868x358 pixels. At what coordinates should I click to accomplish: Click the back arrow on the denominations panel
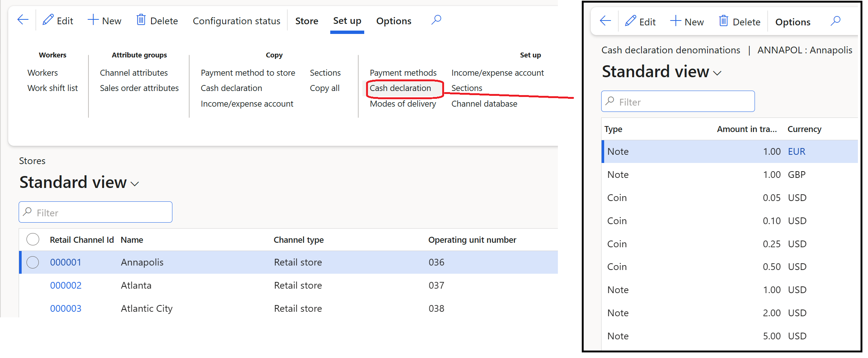[x=605, y=21]
